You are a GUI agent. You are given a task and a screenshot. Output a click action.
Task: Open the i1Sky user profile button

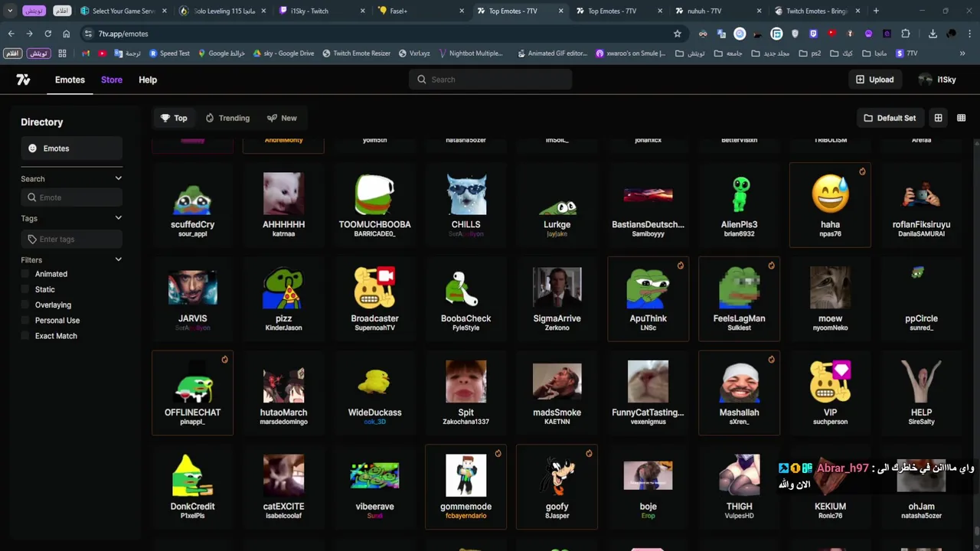coord(937,80)
